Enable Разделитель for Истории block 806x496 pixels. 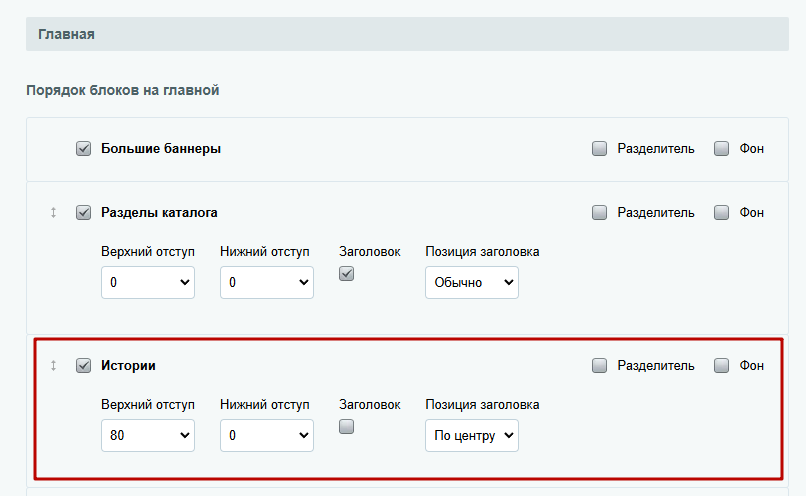[x=599, y=365]
